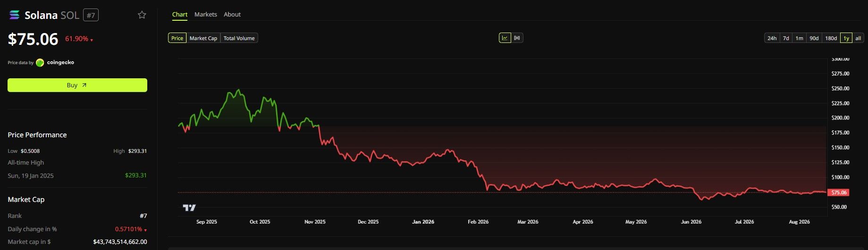Set chart range to 7d
The width and height of the screenshot is (868, 250).
point(786,38)
